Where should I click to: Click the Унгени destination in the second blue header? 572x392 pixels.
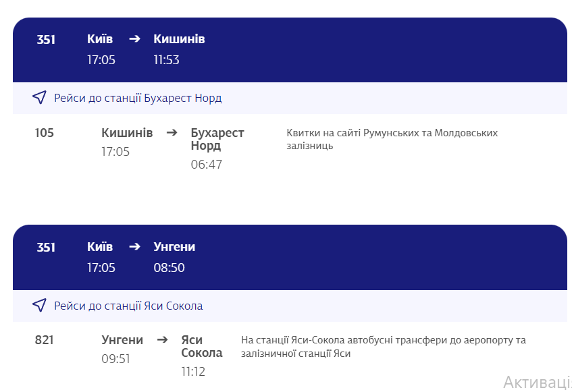pyautogui.click(x=174, y=247)
